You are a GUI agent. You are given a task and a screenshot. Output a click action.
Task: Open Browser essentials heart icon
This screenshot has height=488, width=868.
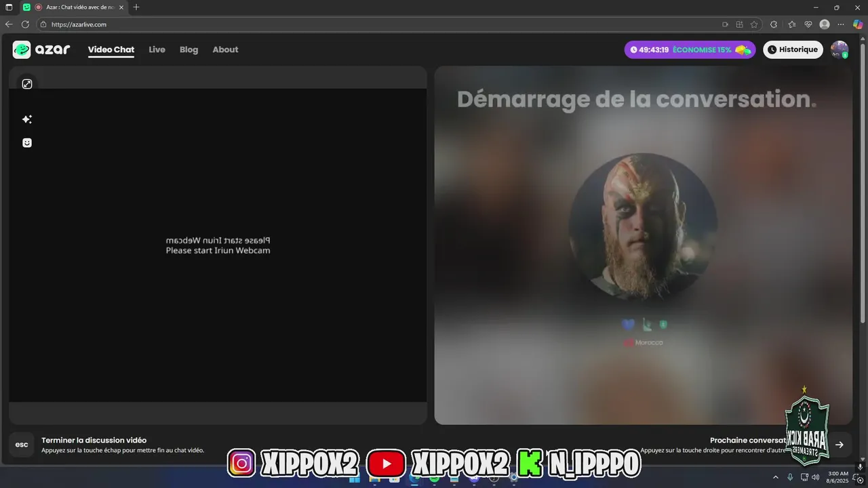point(808,24)
